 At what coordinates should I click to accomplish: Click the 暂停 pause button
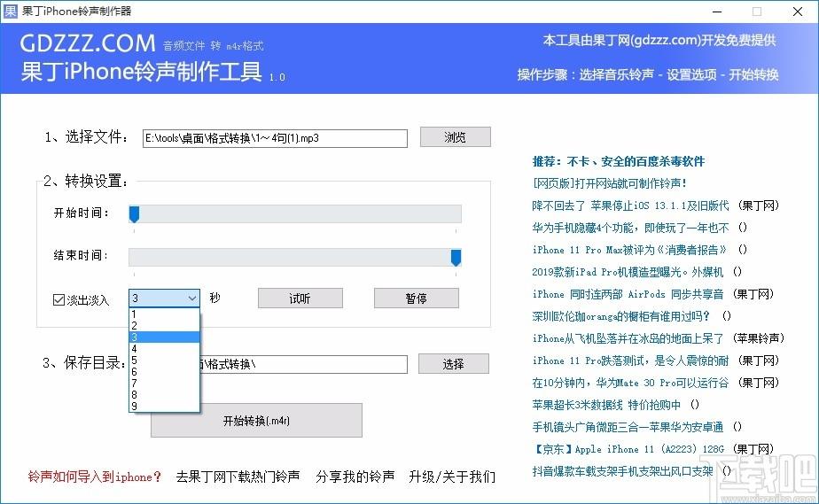417,299
